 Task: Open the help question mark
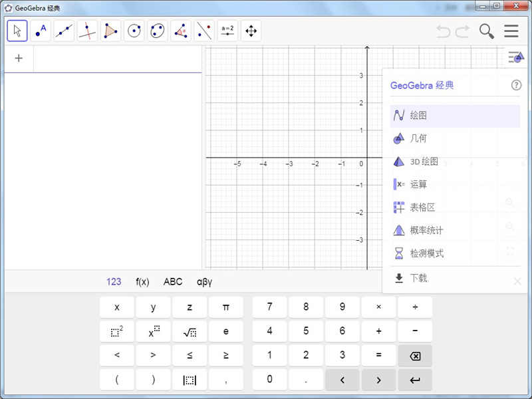(516, 85)
